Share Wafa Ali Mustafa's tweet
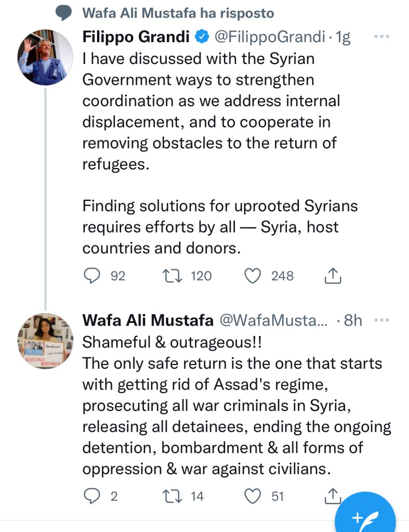 333,496
